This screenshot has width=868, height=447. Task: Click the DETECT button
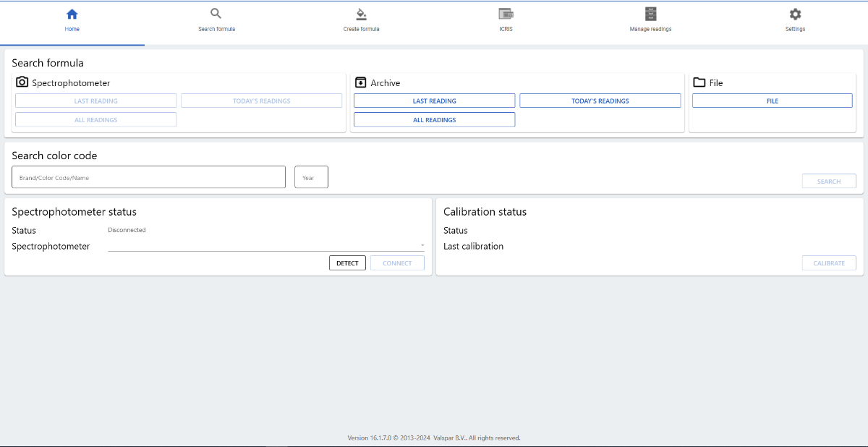(347, 263)
